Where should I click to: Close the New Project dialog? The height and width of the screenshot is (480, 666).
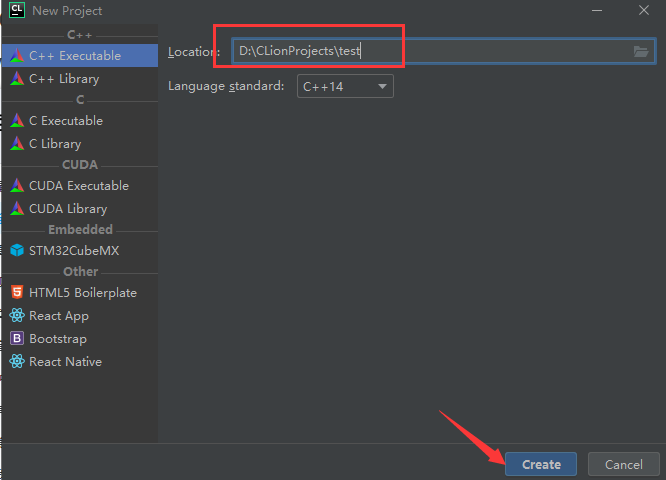pyautogui.click(x=644, y=10)
